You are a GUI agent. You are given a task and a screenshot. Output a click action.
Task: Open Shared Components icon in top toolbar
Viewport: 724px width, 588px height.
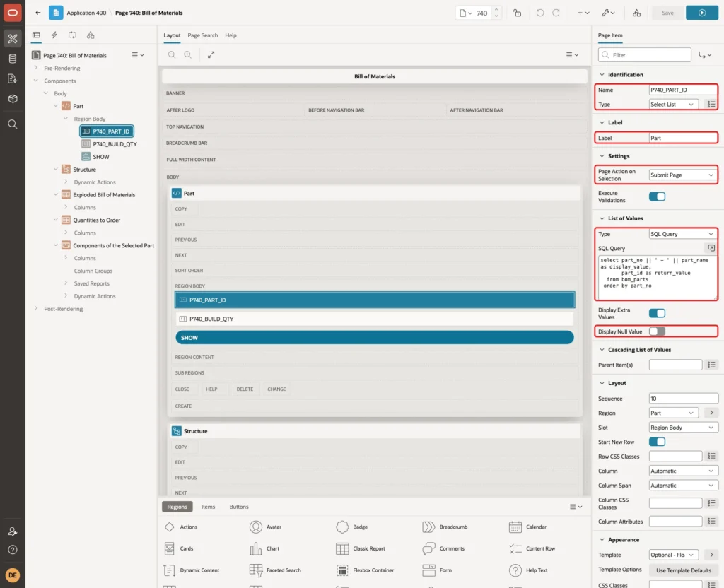pyautogui.click(x=636, y=13)
